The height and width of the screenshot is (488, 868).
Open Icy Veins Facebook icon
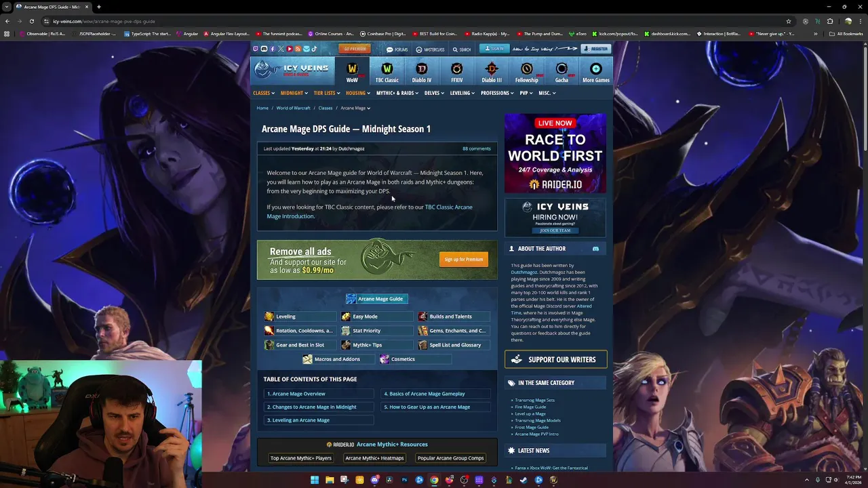(273, 49)
